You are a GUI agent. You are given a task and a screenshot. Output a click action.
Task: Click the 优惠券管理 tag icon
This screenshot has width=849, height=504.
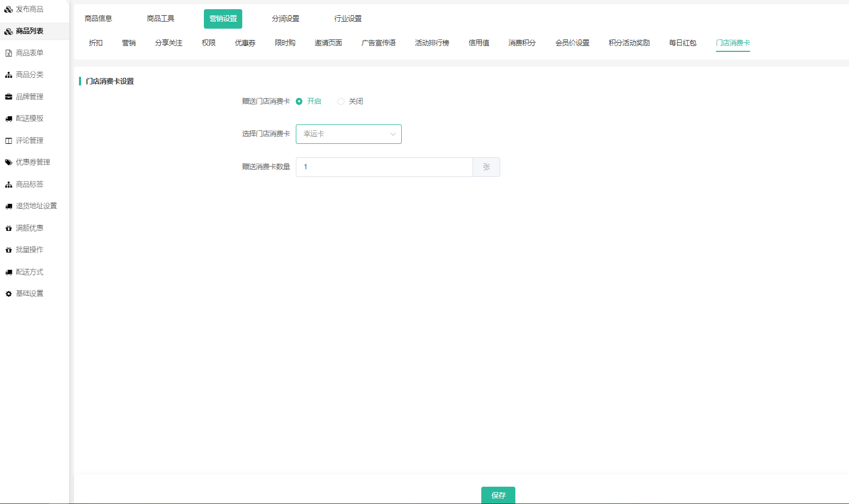[x=9, y=162]
